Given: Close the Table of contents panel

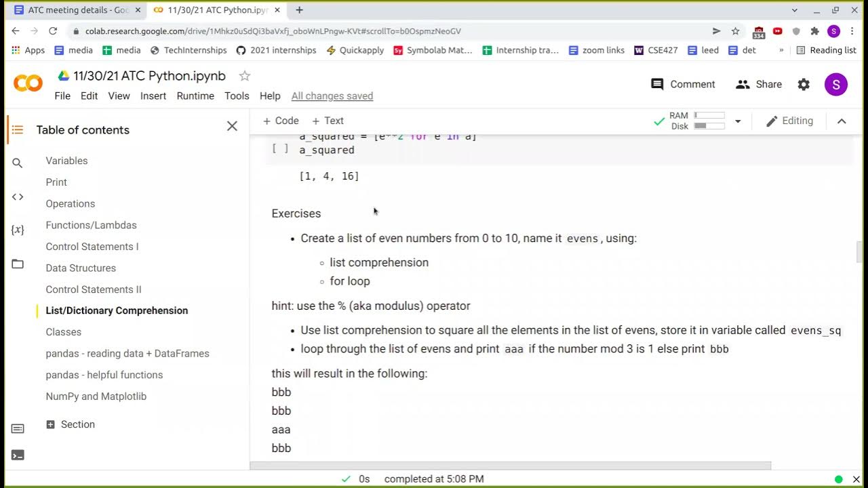Looking at the screenshot, I should pos(232,126).
